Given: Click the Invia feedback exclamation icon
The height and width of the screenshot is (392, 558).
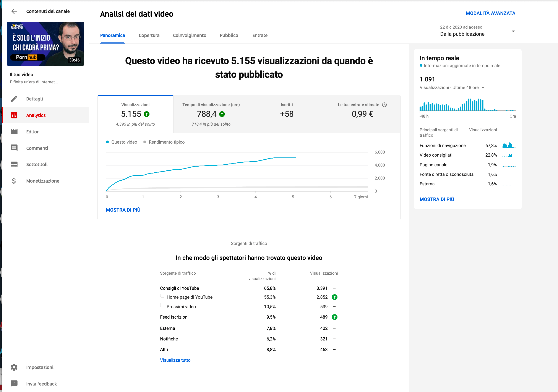Looking at the screenshot, I should 14,384.
